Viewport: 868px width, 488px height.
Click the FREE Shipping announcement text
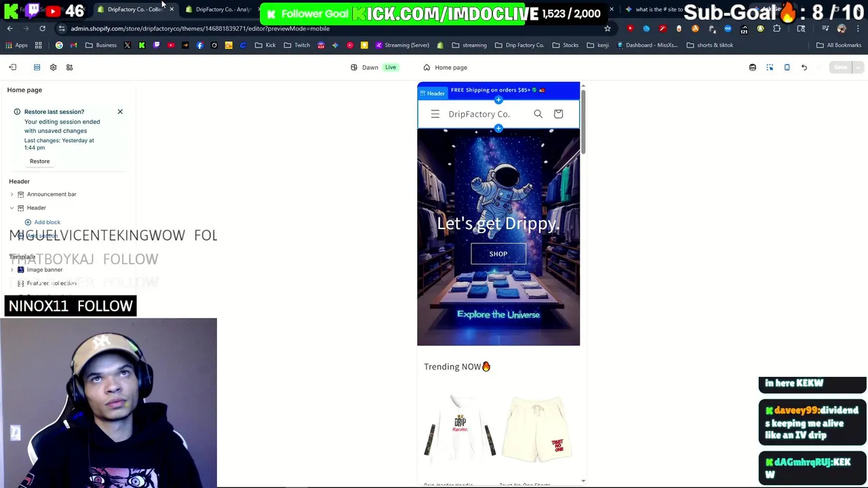[x=498, y=89]
